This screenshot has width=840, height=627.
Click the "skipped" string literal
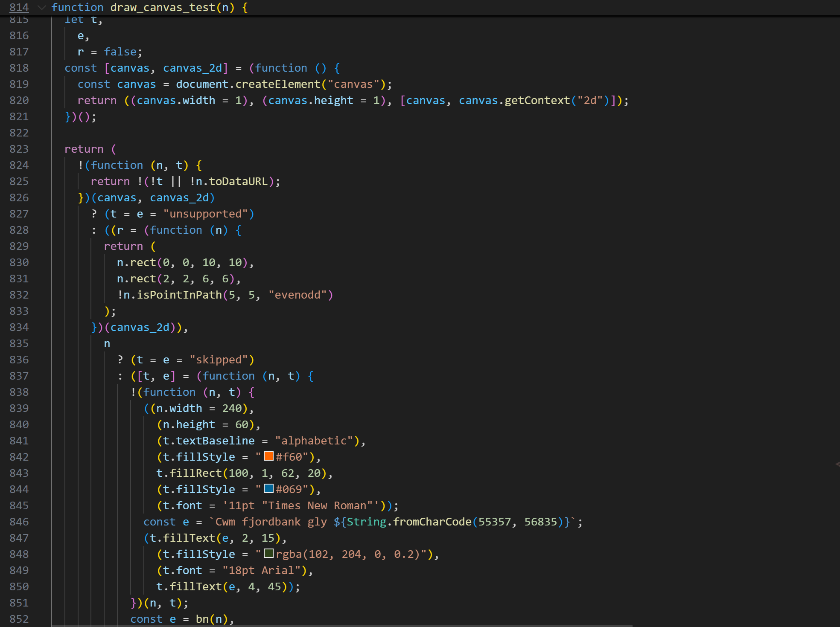(219, 360)
